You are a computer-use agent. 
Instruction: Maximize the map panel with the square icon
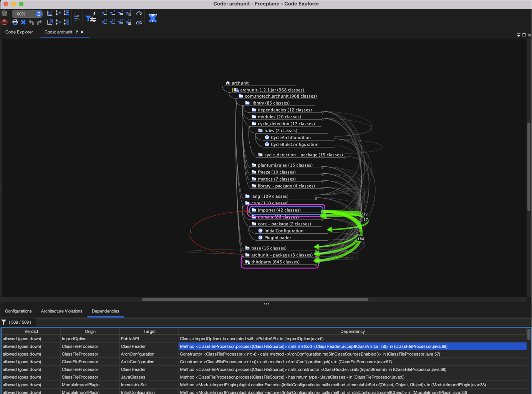pos(524,35)
